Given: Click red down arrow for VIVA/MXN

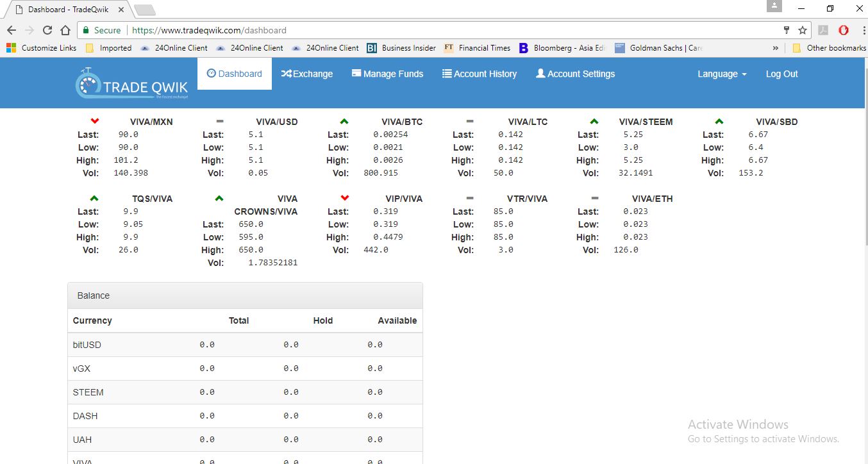Looking at the screenshot, I should coord(95,121).
